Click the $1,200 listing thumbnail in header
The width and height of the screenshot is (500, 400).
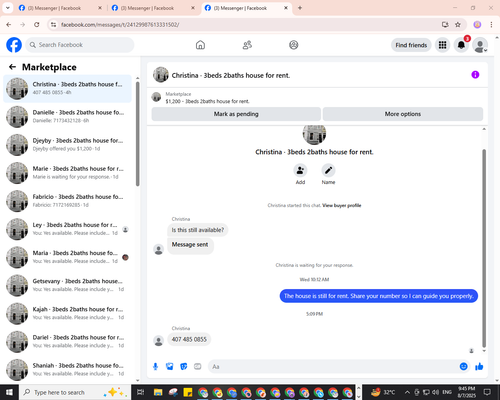156,97
